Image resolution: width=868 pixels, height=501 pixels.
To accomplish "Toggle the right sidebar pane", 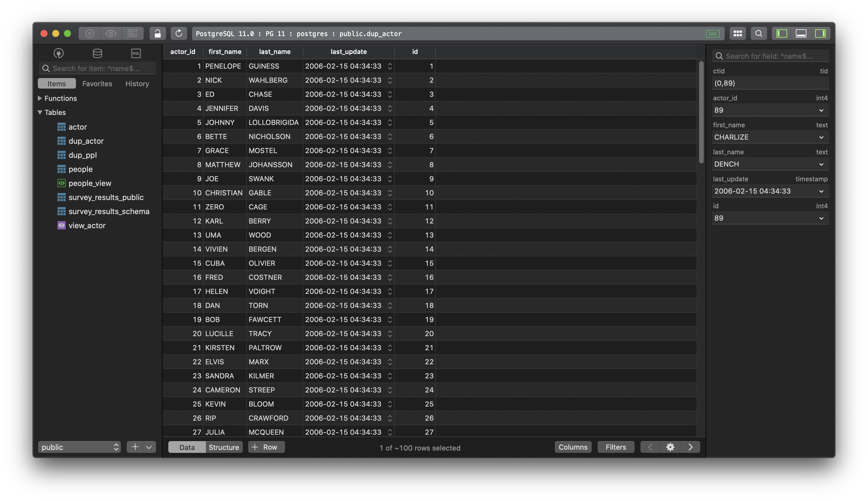I will coord(820,33).
